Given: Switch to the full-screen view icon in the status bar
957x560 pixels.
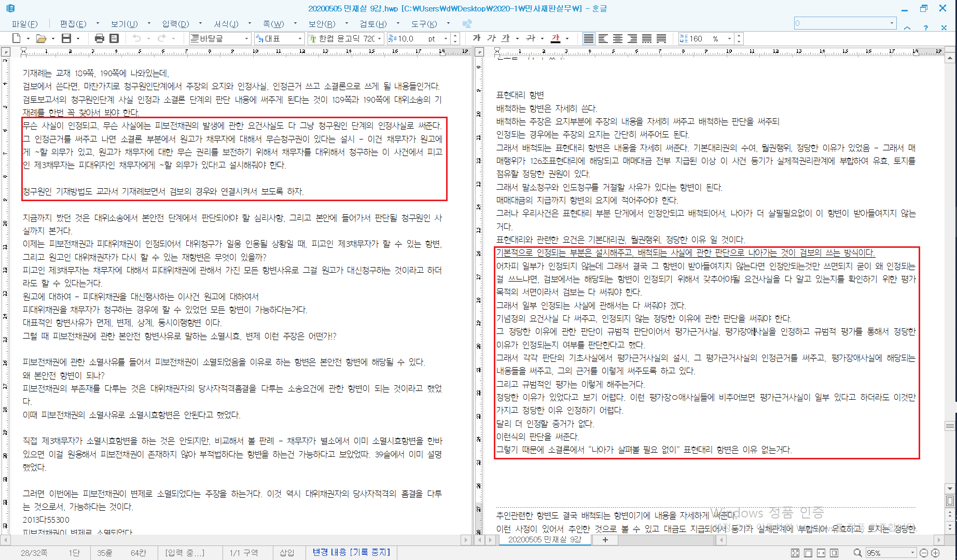Looking at the screenshot, I should (x=795, y=553).
